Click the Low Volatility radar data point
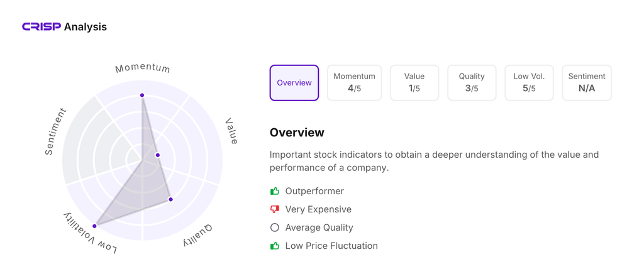644x279 pixels. [95, 226]
